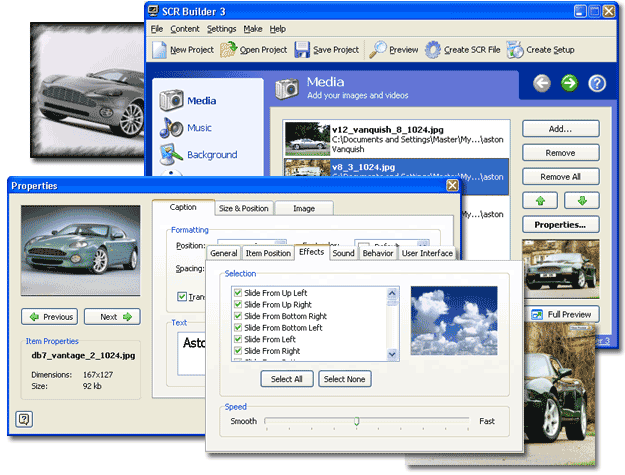The width and height of the screenshot is (625, 475).
Task: Click the Properties dialog help icon
Action: click(24, 419)
